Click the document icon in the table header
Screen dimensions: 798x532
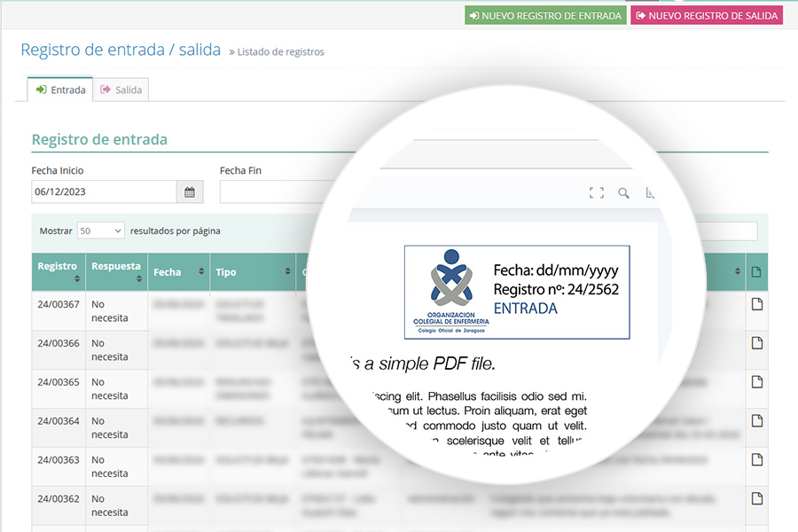(x=756, y=272)
